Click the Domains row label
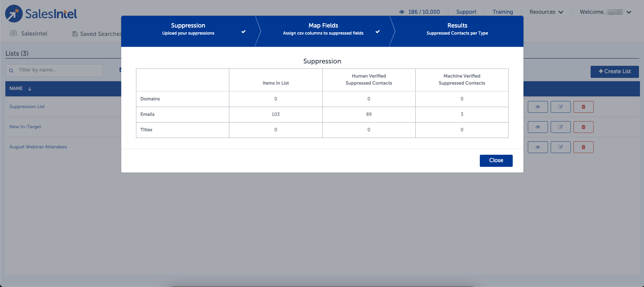This screenshot has width=644, height=287. point(150,99)
